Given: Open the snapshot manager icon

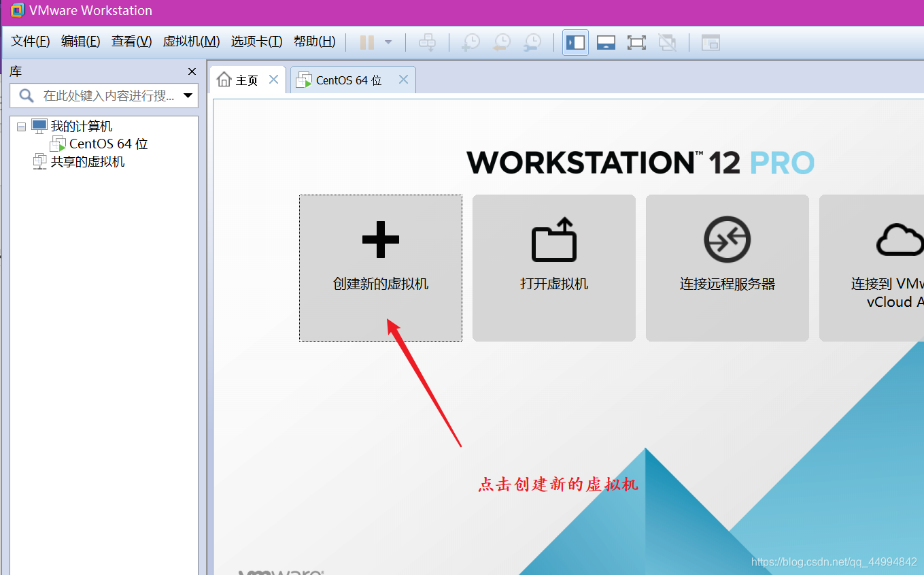Looking at the screenshot, I should click(x=532, y=43).
